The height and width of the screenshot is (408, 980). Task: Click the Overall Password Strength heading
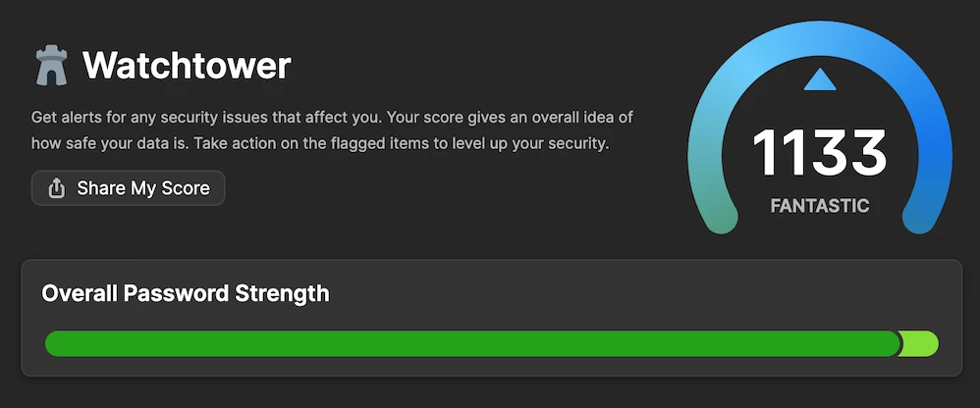(186, 292)
